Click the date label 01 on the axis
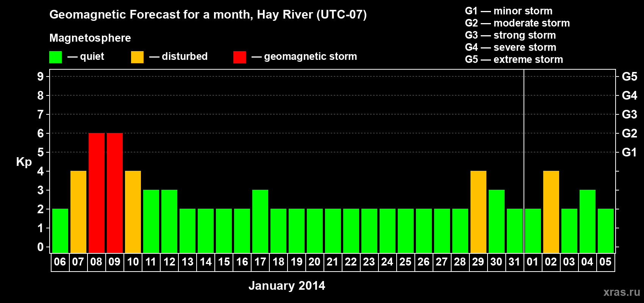Image resolution: width=644 pixels, height=303 pixels. (533, 262)
